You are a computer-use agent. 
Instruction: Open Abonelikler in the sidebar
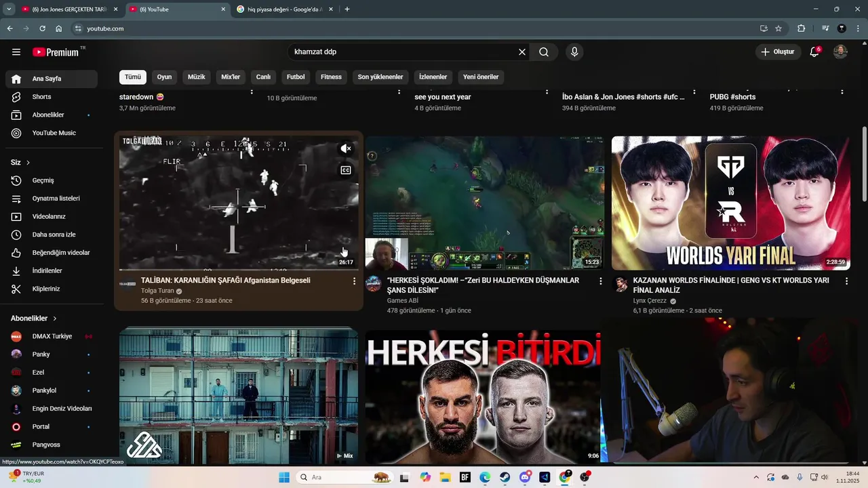[52, 115]
